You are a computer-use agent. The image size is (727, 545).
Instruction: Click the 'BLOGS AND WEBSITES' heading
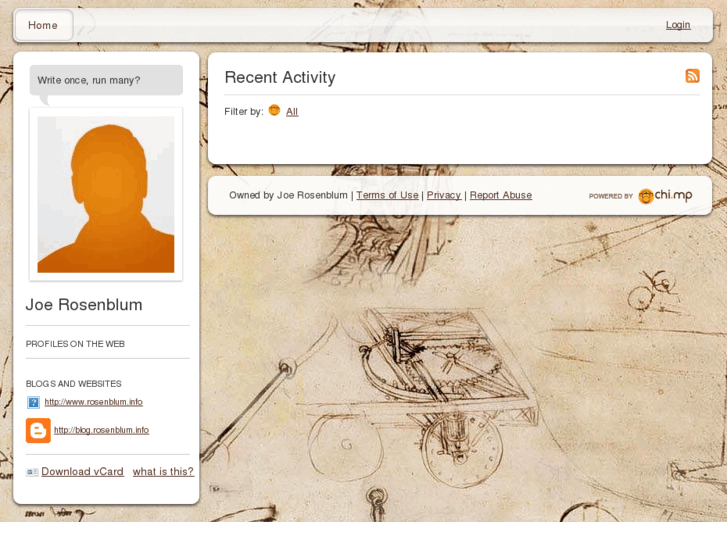tap(74, 384)
